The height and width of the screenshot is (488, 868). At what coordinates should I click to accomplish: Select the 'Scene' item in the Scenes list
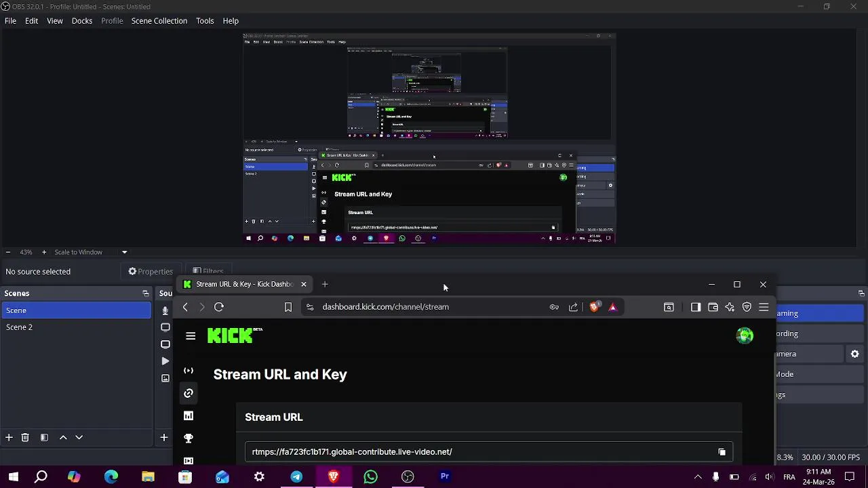[x=75, y=310]
